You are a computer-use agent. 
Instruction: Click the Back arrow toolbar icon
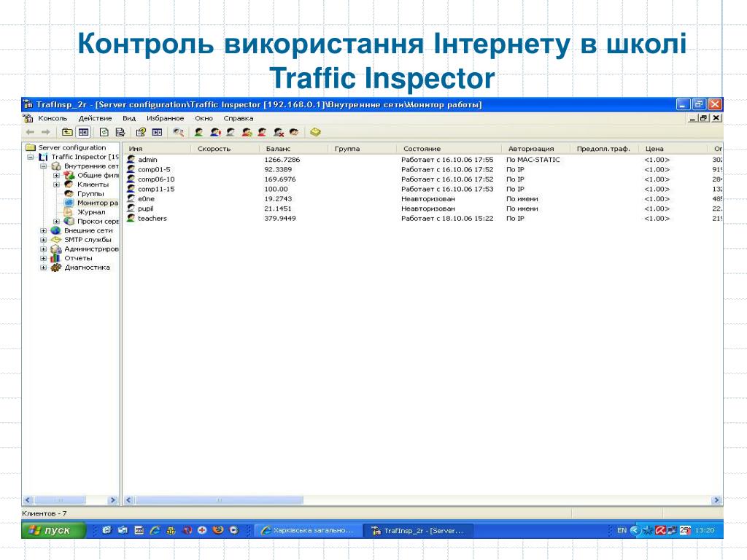coord(31,133)
